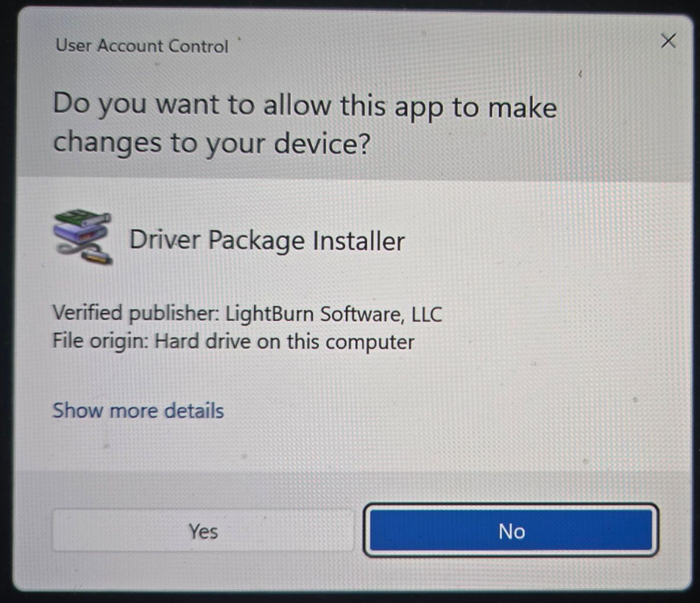Click the Verified publisher label
The width and height of the screenshot is (700, 603).
pyautogui.click(x=135, y=313)
